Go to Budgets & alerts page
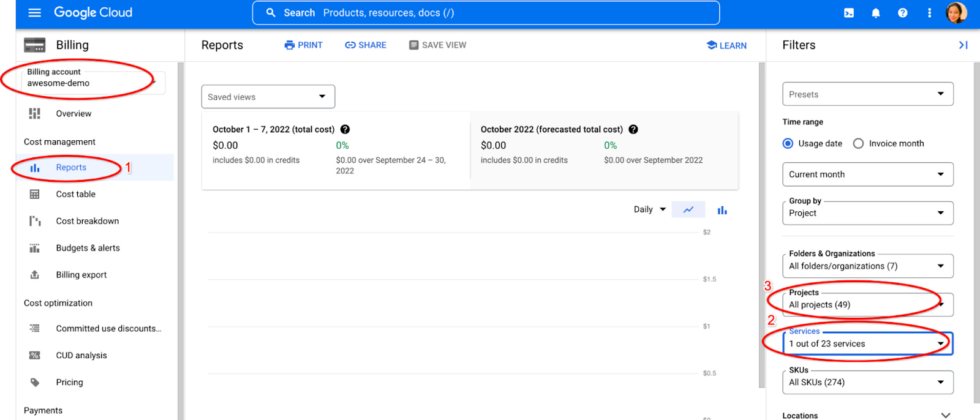This screenshot has height=420, width=980. [88, 248]
